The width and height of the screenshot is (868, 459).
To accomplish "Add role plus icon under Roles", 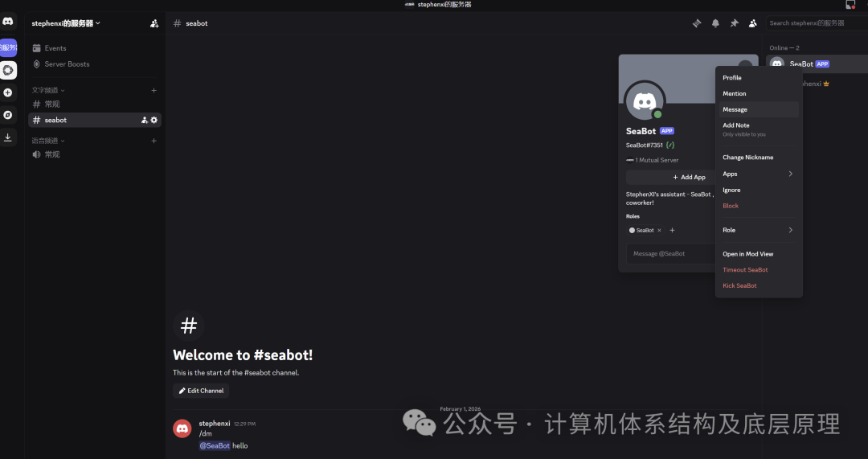I will (672, 231).
